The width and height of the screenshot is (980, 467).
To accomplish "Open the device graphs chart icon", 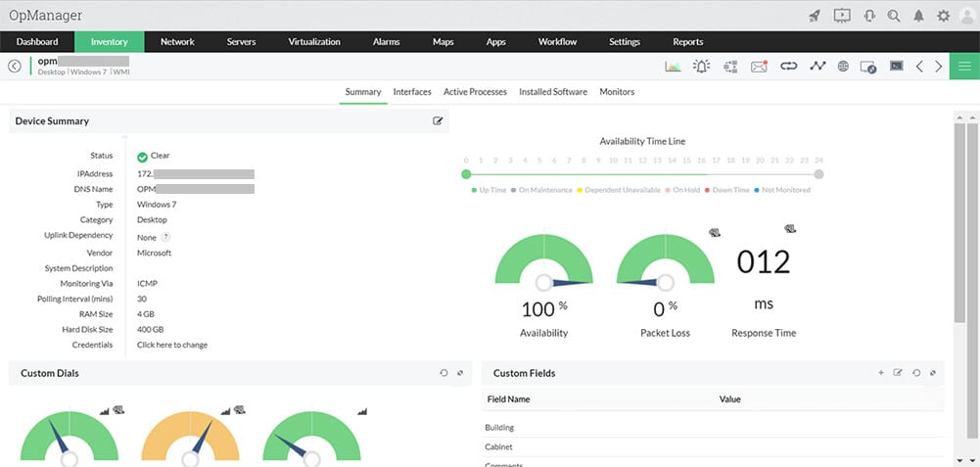I will tap(674, 66).
